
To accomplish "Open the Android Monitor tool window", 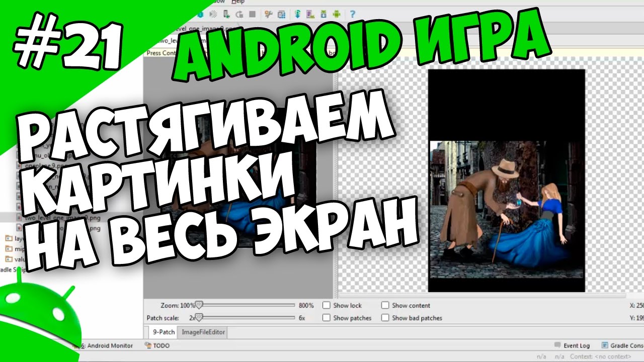I will click(106, 345).
